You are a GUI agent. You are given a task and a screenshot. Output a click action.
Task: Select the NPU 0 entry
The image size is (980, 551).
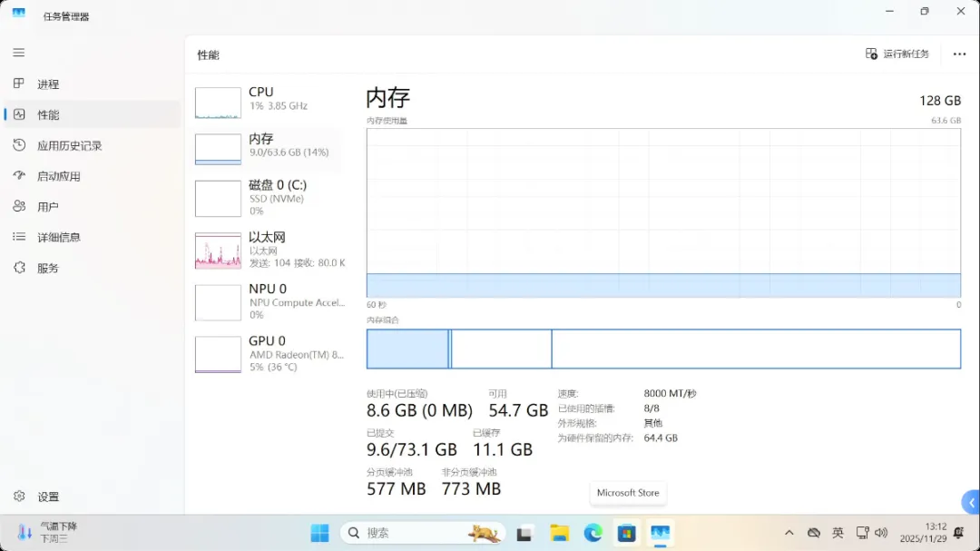(x=269, y=301)
